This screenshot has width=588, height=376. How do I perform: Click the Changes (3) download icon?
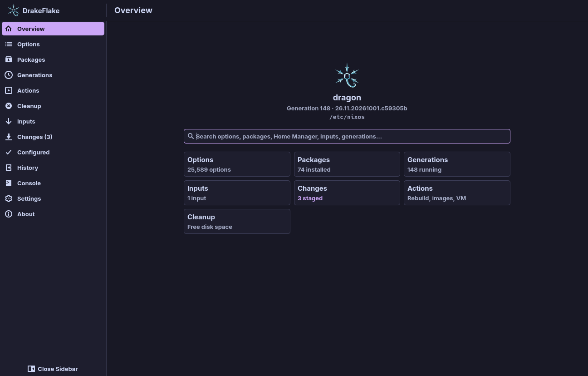click(9, 137)
